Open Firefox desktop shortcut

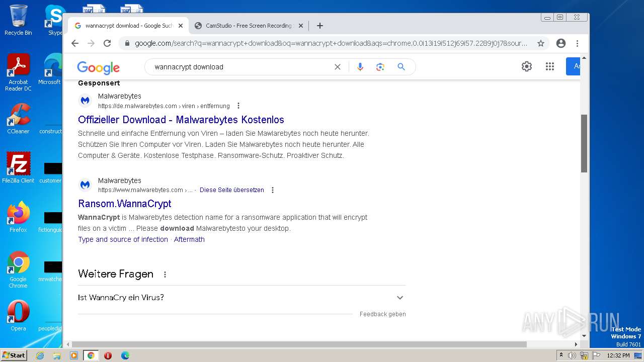point(18,217)
